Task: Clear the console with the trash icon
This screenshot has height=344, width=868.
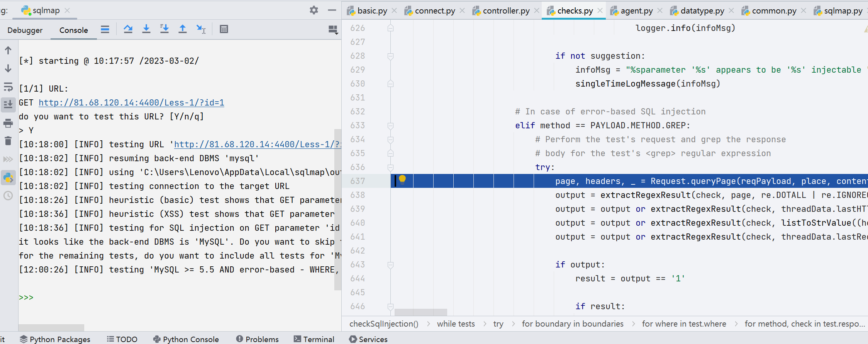Action: tap(8, 141)
